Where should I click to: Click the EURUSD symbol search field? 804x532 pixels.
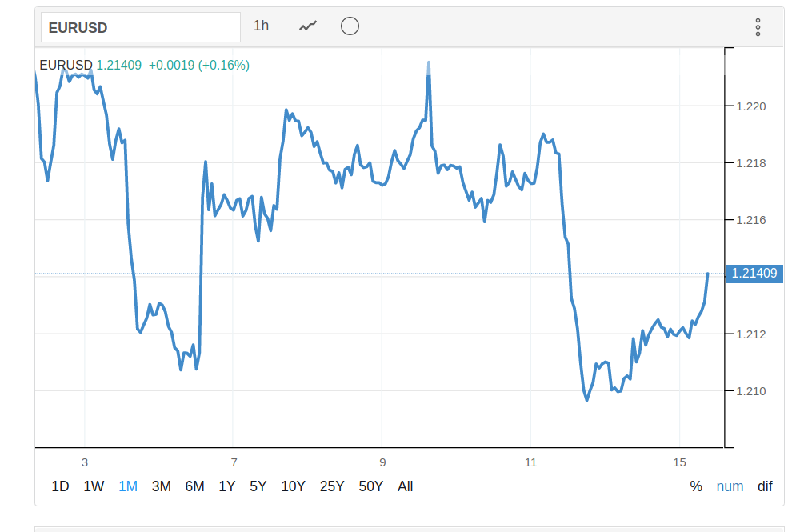tap(141, 27)
